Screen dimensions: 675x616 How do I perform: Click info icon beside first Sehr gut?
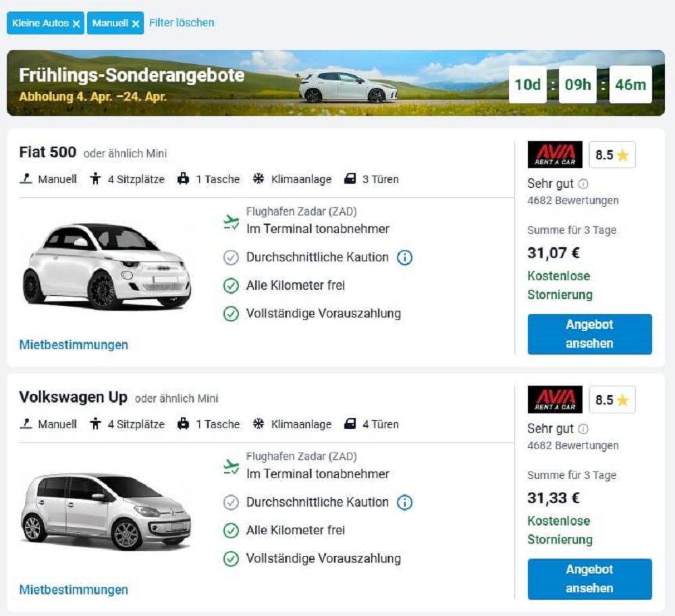click(583, 184)
